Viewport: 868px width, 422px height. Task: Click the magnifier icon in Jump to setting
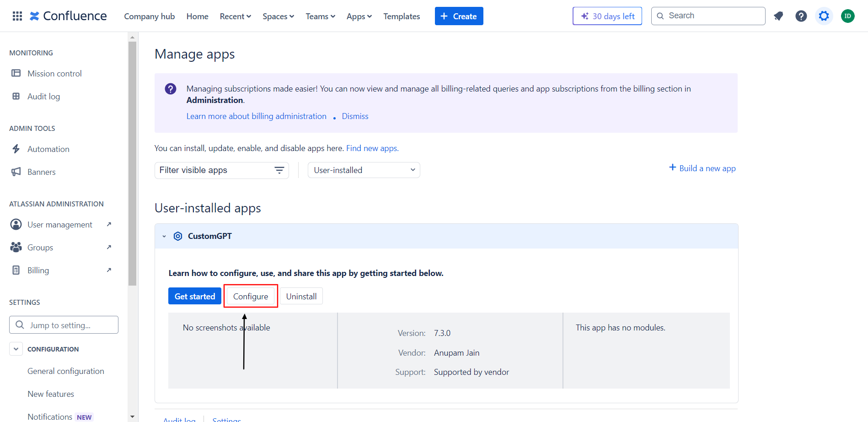pos(20,325)
